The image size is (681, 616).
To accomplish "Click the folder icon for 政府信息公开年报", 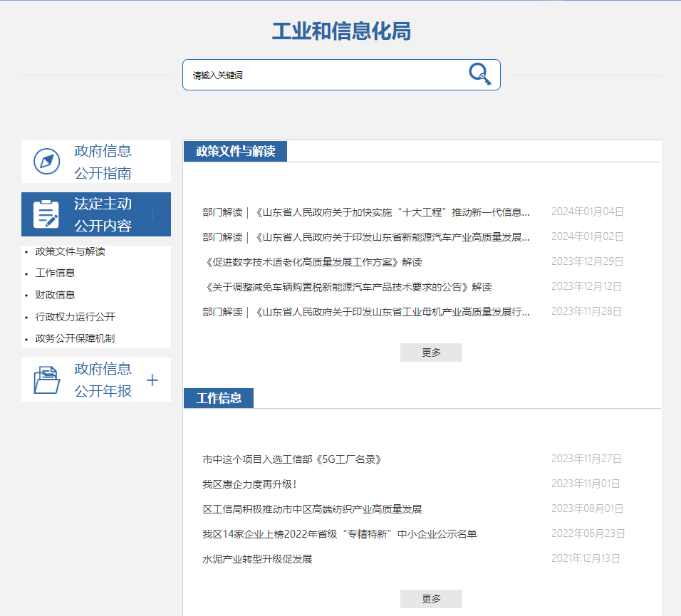I will (46, 380).
